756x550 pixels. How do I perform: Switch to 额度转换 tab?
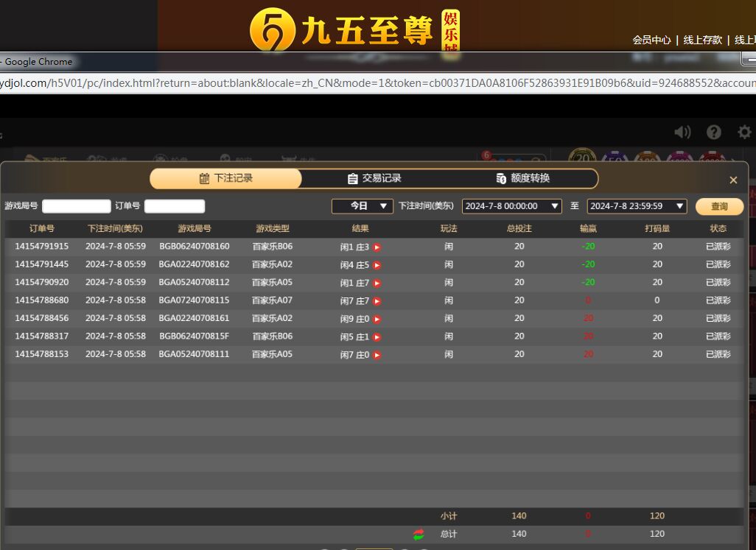pos(523,179)
